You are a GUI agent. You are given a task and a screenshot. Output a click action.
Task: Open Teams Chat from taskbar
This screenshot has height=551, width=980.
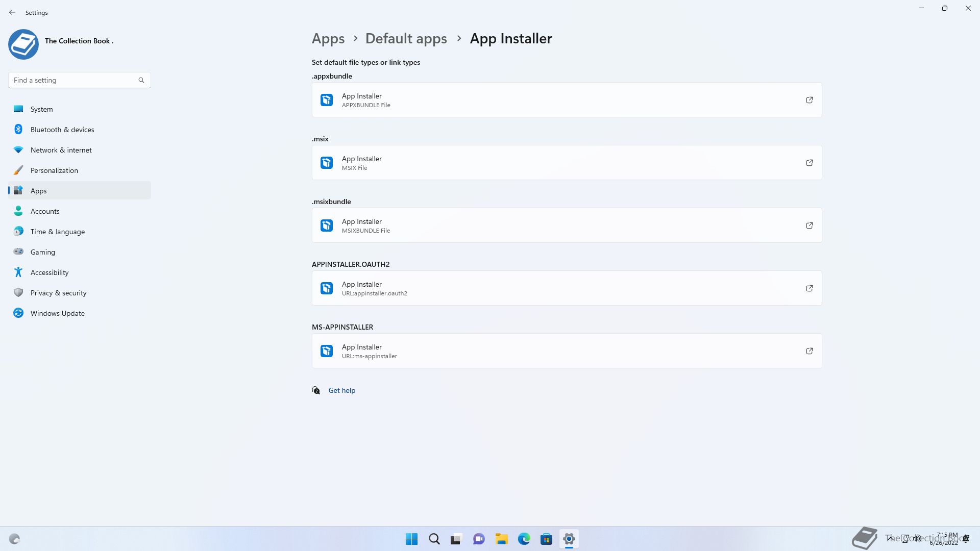tap(479, 539)
